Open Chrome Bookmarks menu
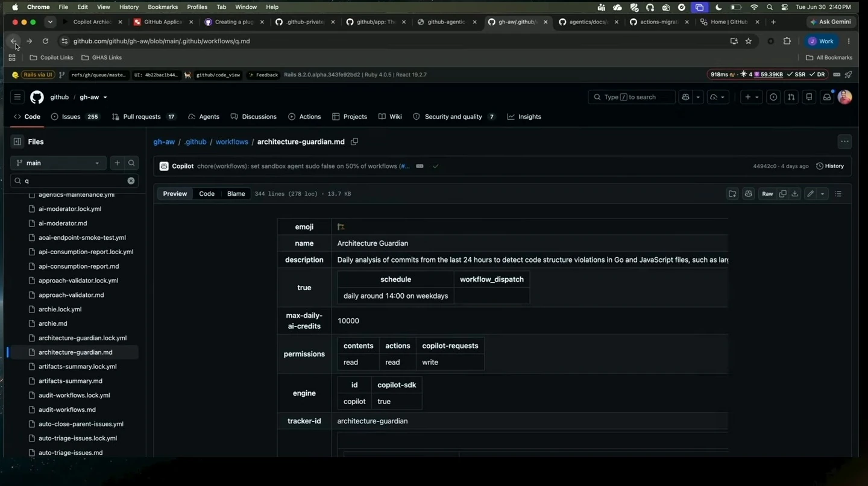This screenshot has height=486, width=868. (163, 7)
